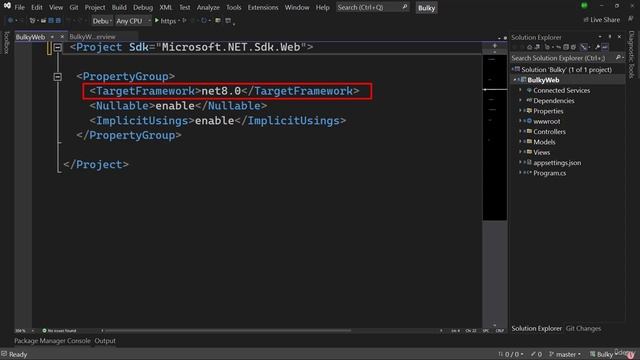Viewport: 640px width, 360px height.
Task: Select the Views folder
Action: click(x=541, y=152)
